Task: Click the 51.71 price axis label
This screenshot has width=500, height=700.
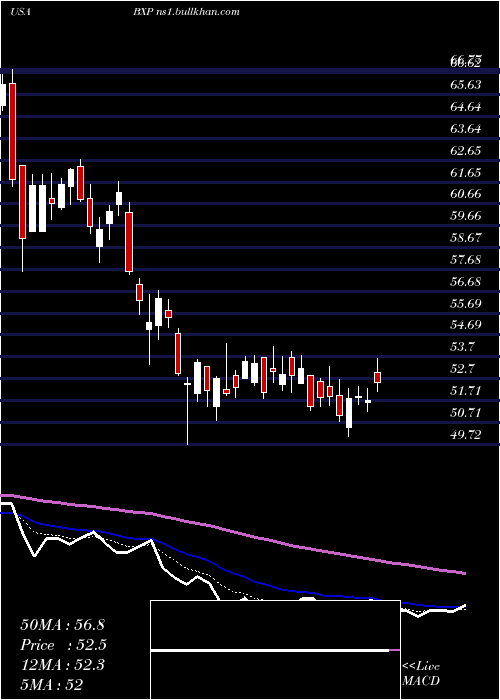Action: [466, 391]
